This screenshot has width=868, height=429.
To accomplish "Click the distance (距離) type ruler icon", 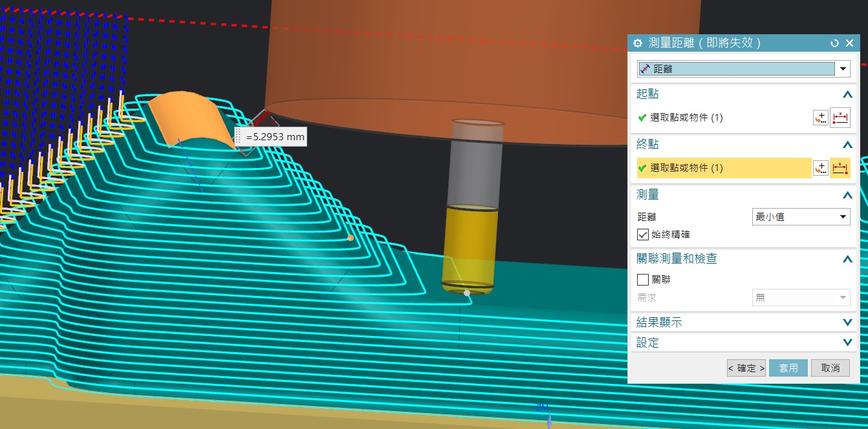I will (645, 68).
